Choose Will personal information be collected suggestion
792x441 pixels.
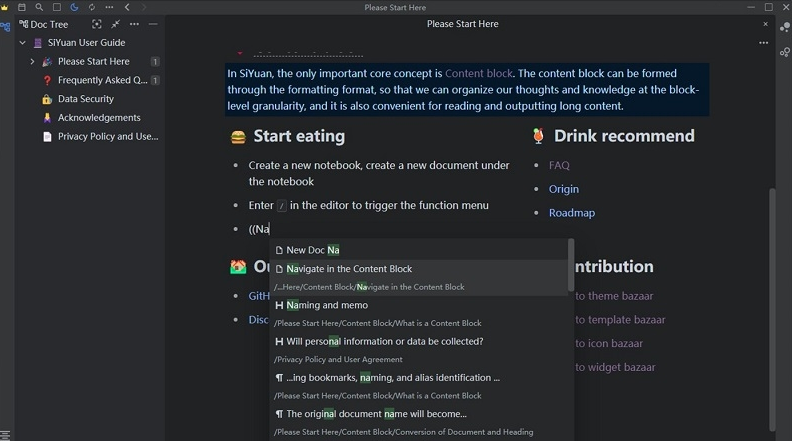(x=419, y=350)
